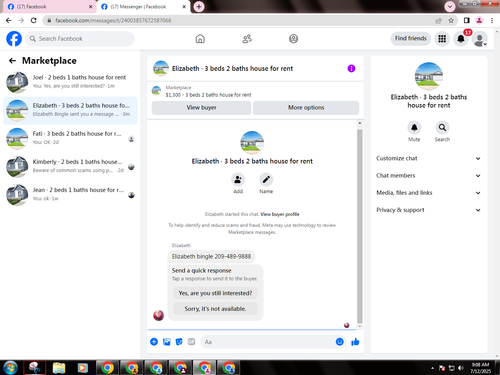
Task: Expand Media, files and links section
Action: tap(429, 193)
